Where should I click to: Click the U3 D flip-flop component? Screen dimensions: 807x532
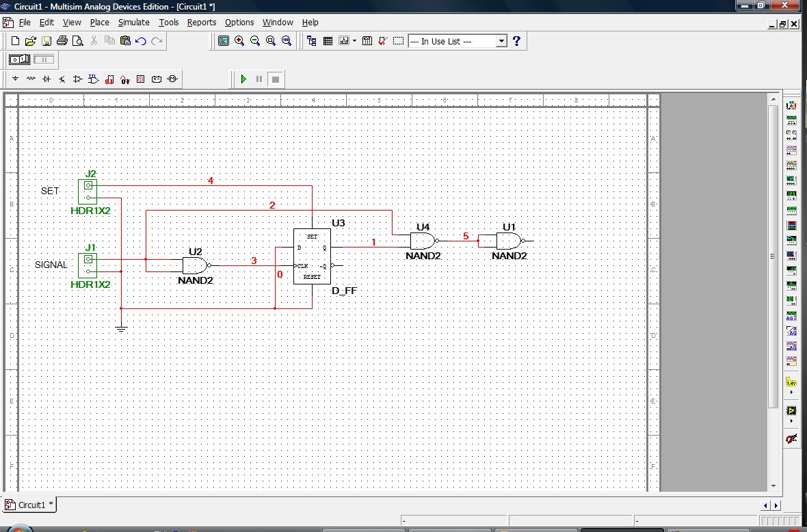[312, 256]
